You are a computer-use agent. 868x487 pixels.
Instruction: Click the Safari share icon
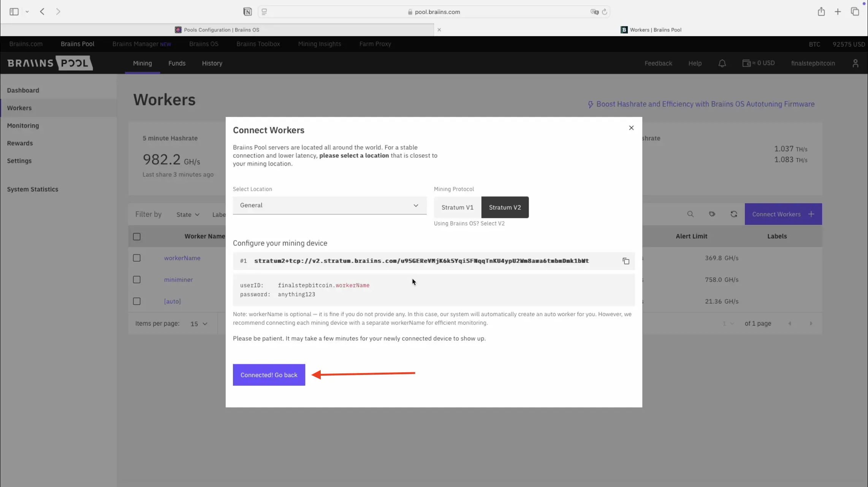pos(821,12)
